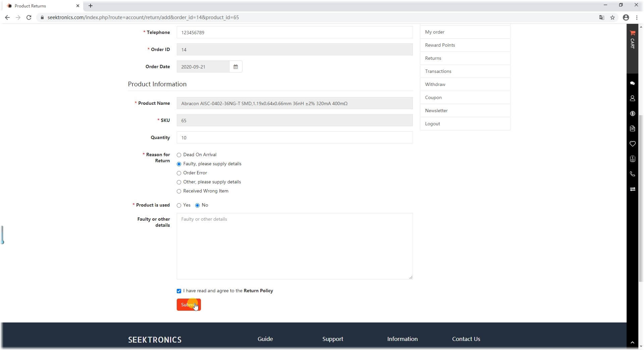Select Received Wrong Item reason
Viewport: 644px width, 350px height.
point(179,191)
